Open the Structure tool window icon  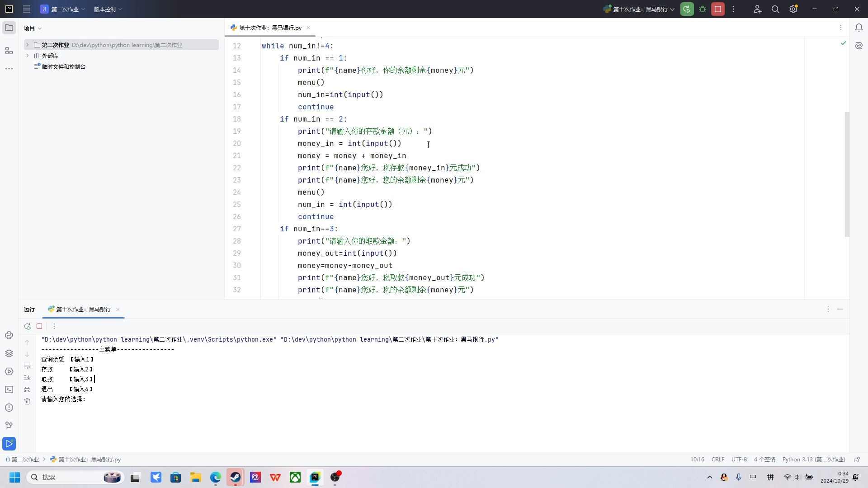tap(9, 51)
